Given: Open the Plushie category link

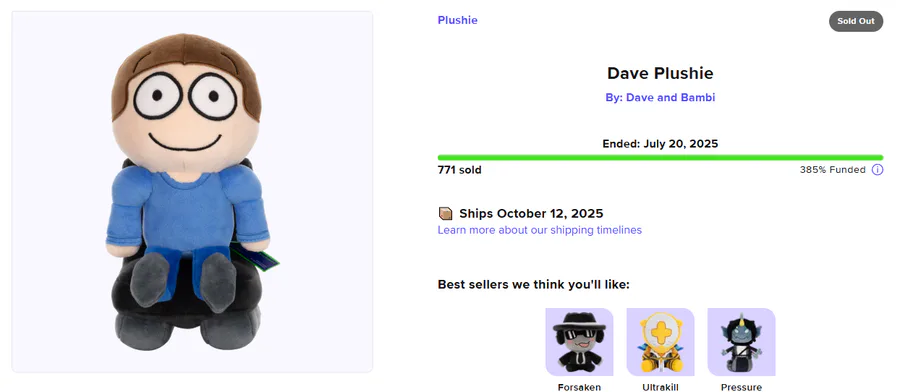Looking at the screenshot, I should [457, 20].
